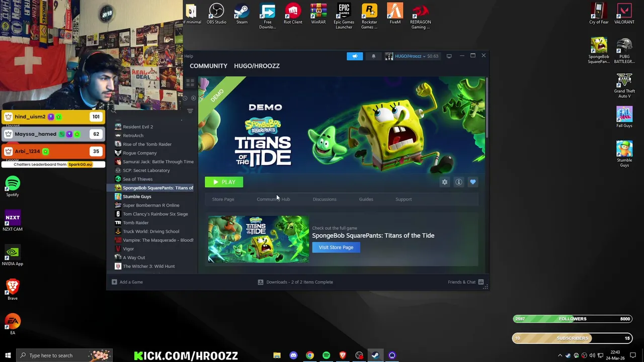Click Rockstar Games desktop icon

point(369,16)
